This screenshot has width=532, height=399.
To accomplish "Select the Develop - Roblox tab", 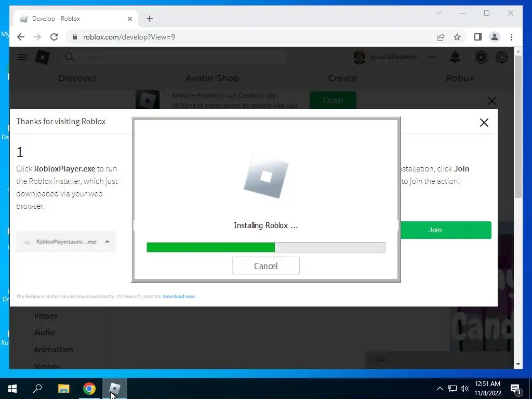I will [76, 19].
